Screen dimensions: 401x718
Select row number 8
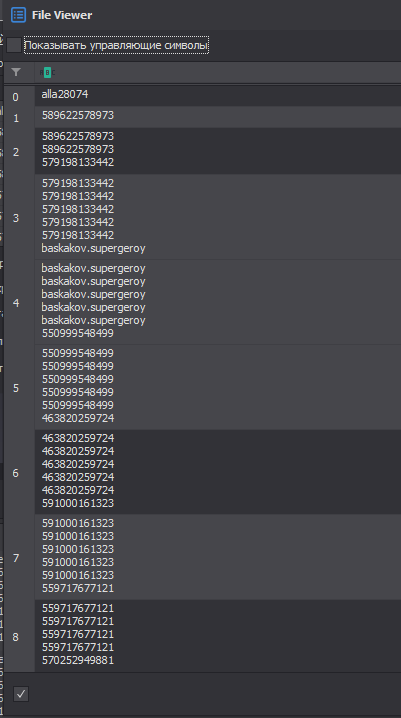click(16, 637)
